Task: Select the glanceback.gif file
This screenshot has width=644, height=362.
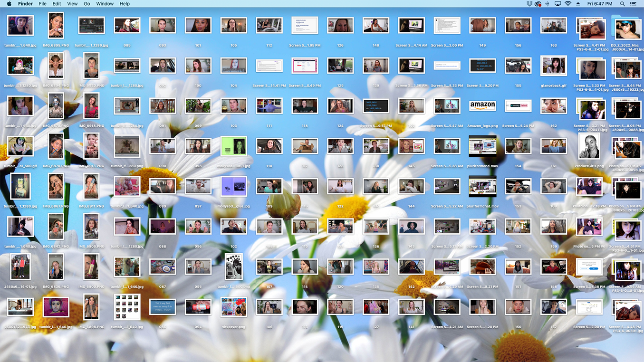Action: tap(554, 66)
